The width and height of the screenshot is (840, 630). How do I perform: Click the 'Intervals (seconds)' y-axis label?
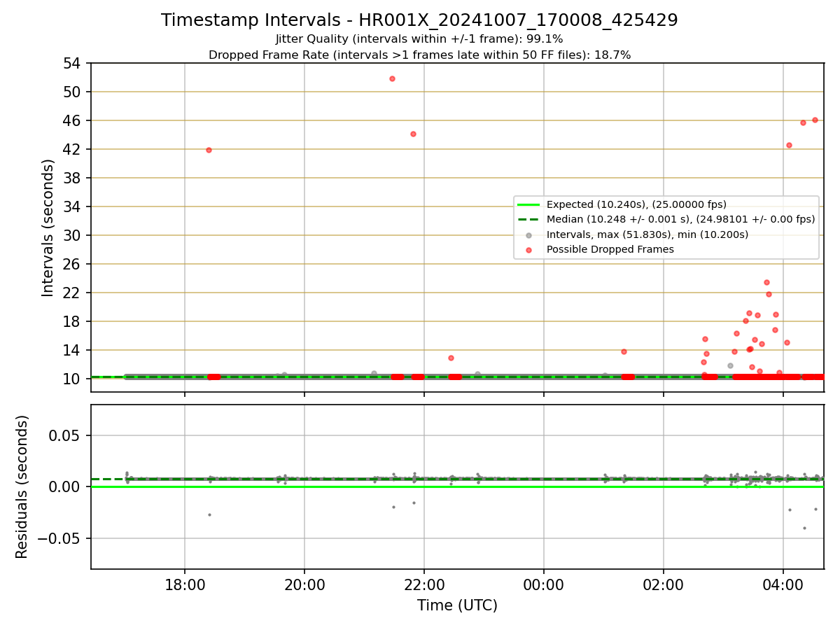(48, 227)
